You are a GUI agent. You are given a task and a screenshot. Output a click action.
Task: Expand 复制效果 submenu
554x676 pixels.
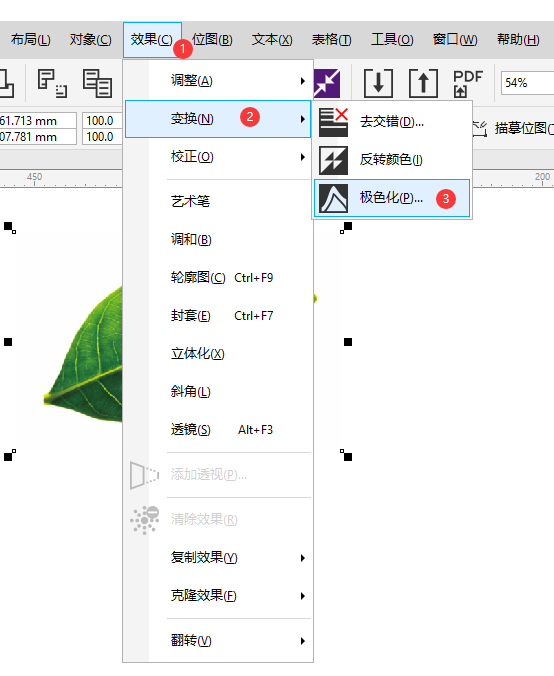coord(218,557)
